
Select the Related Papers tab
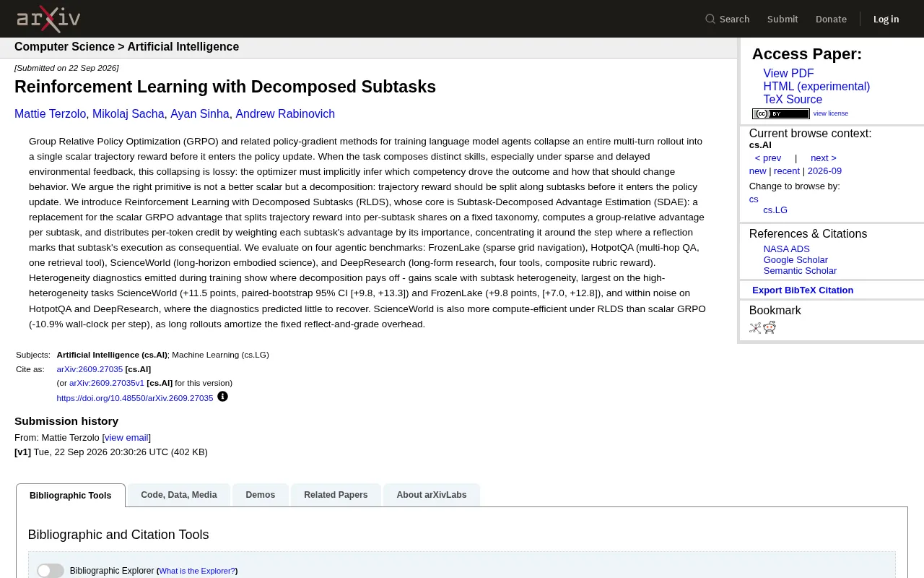coord(336,495)
